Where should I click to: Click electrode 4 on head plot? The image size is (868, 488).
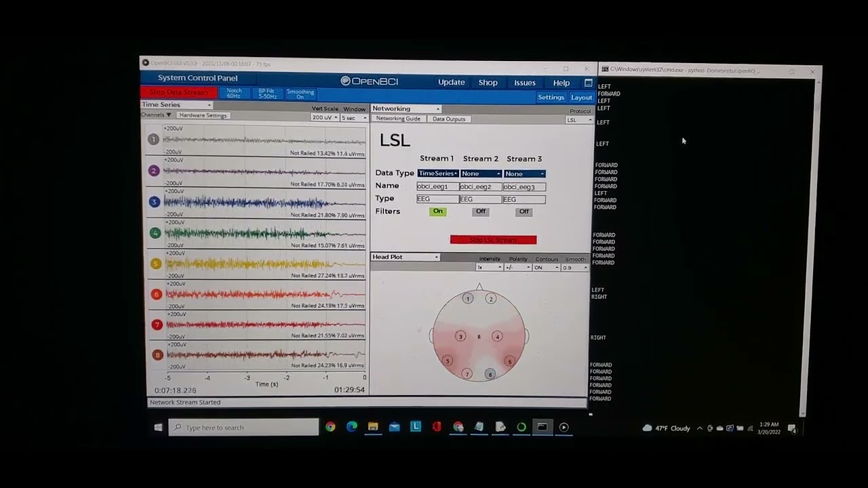tap(497, 336)
